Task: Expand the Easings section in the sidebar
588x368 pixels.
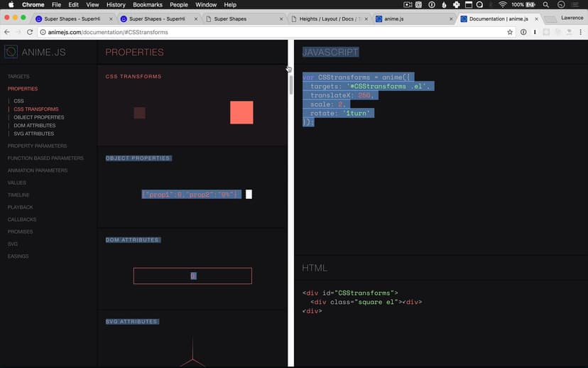Action: coord(18,256)
